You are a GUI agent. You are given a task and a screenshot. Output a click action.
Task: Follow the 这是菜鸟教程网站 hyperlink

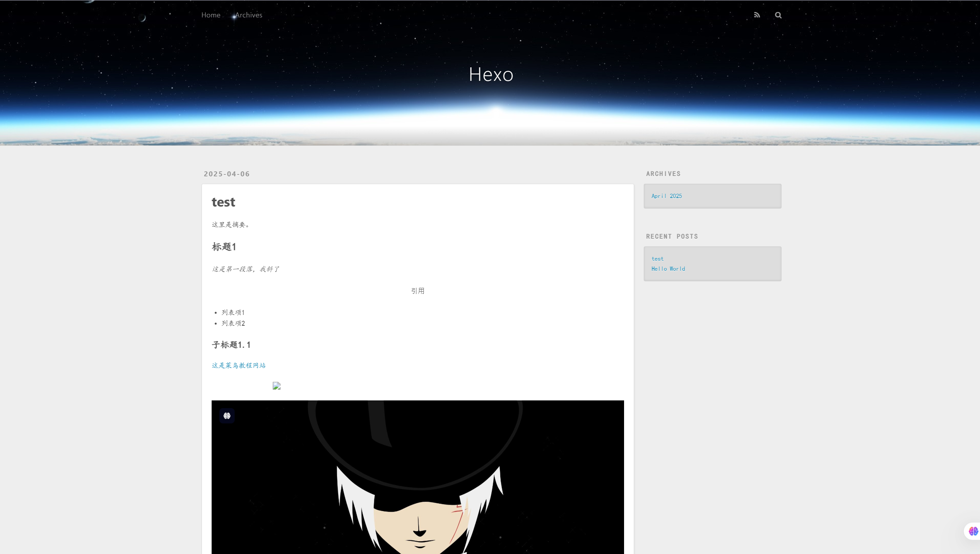pos(239,365)
